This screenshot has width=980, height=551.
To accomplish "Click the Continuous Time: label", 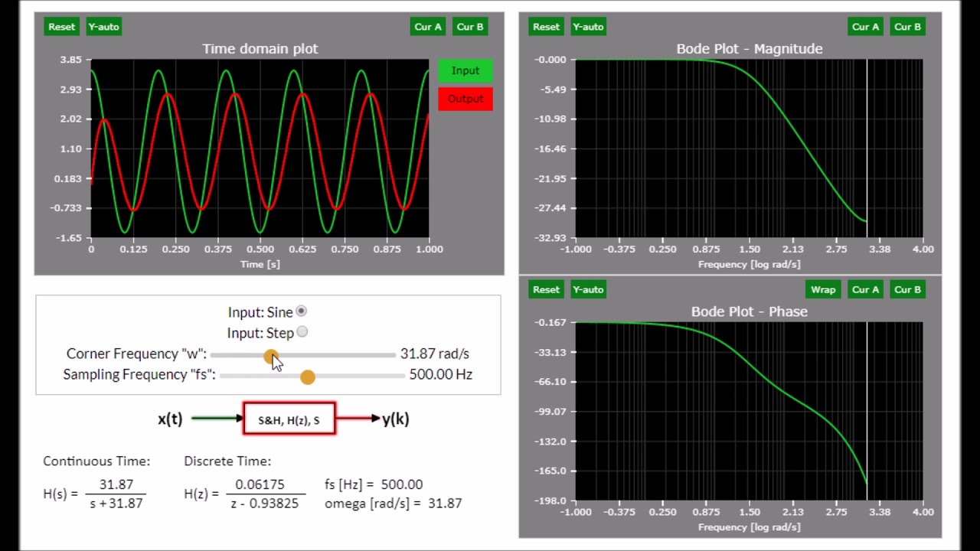I will click(96, 461).
